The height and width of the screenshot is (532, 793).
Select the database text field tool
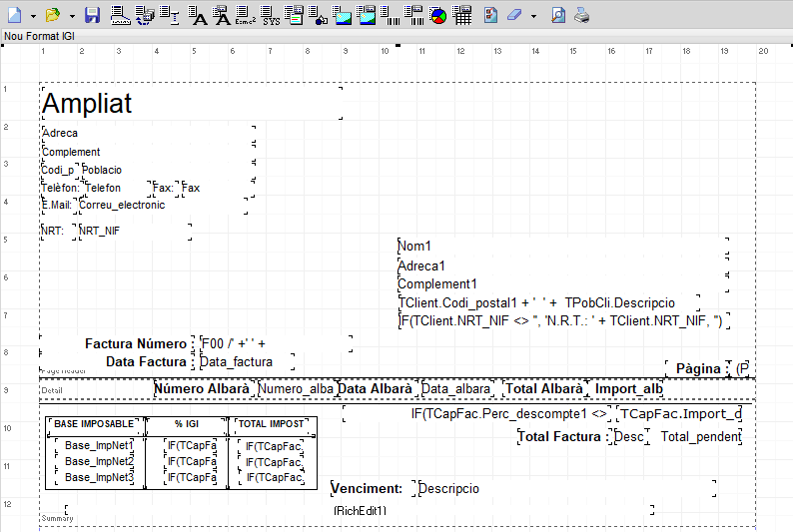tap(222, 15)
